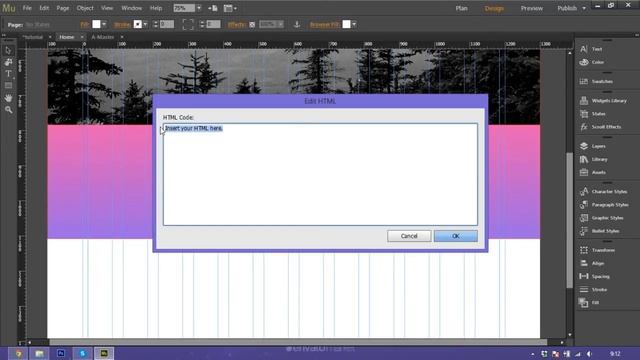Switch to Plan mode
This screenshot has height=360, width=640.
click(462, 8)
